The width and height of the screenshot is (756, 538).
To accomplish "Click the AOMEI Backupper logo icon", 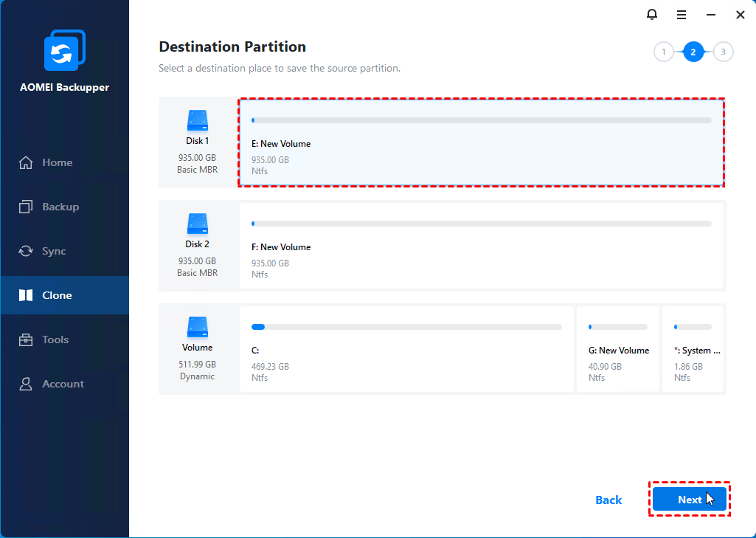I will coord(64,52).
